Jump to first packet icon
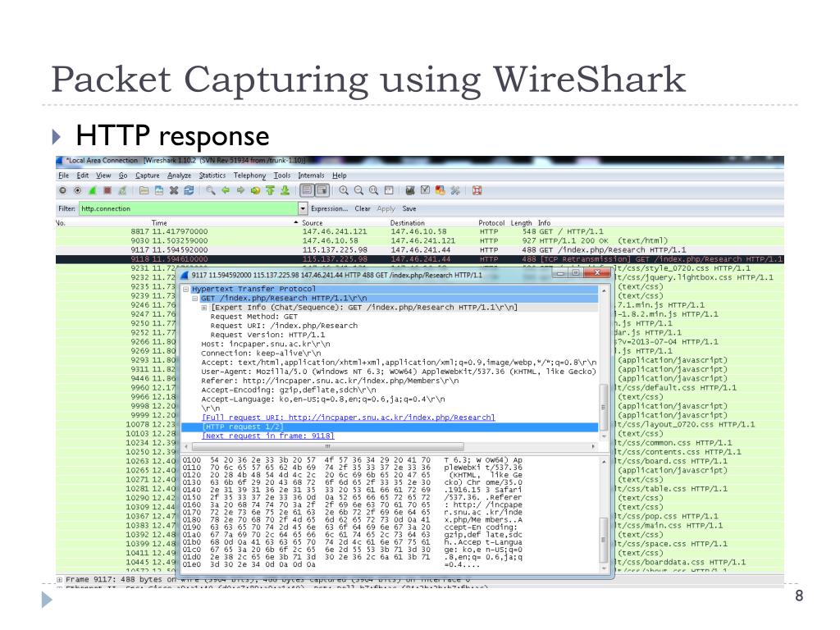Viewport: 840px width, 630px height. tap(270, 190)
